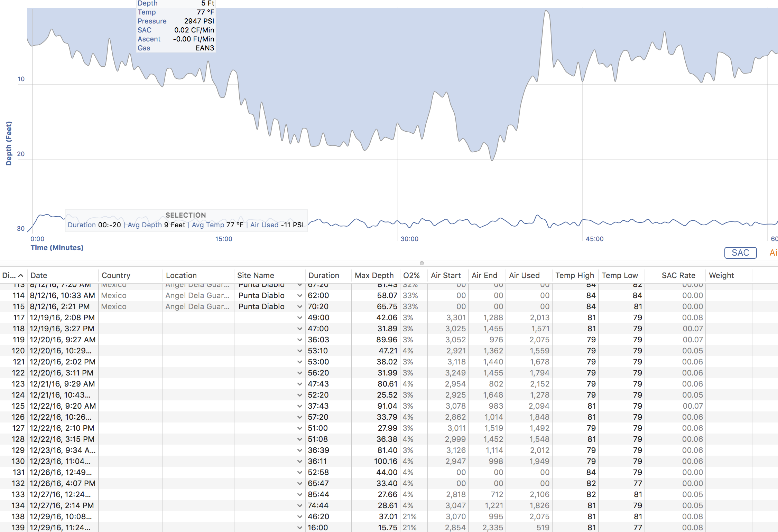This screenshot has width=778, height=532.
Task: Click the split-view divider handle dot
Action: [422, 263]
